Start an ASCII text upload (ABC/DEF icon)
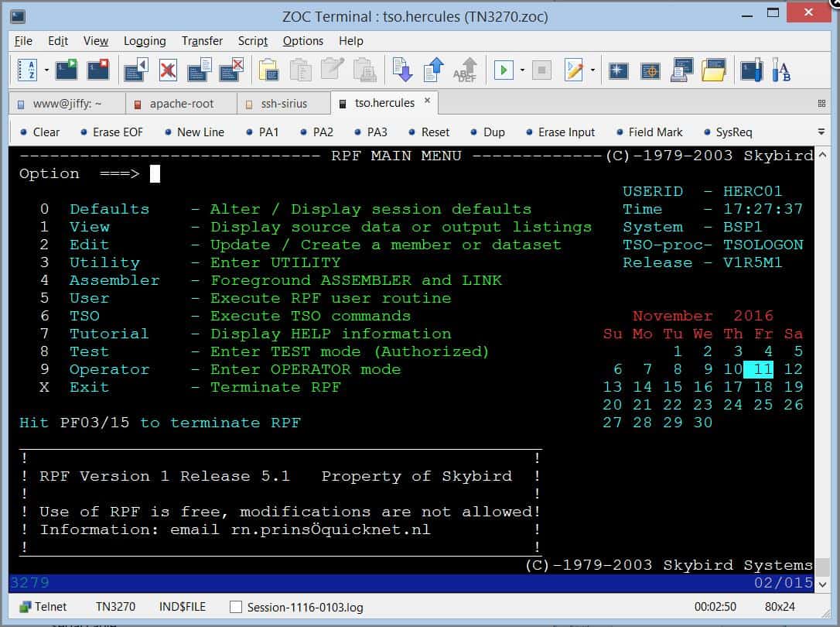This screenshot has height=627, width=840. coord(466,70)
